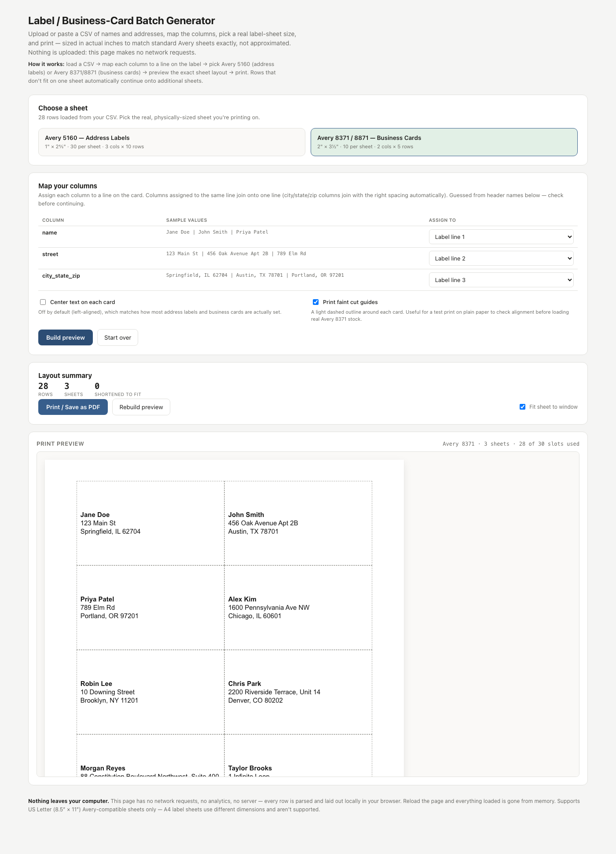Click the Taylor Brooks card in preview

298,755
